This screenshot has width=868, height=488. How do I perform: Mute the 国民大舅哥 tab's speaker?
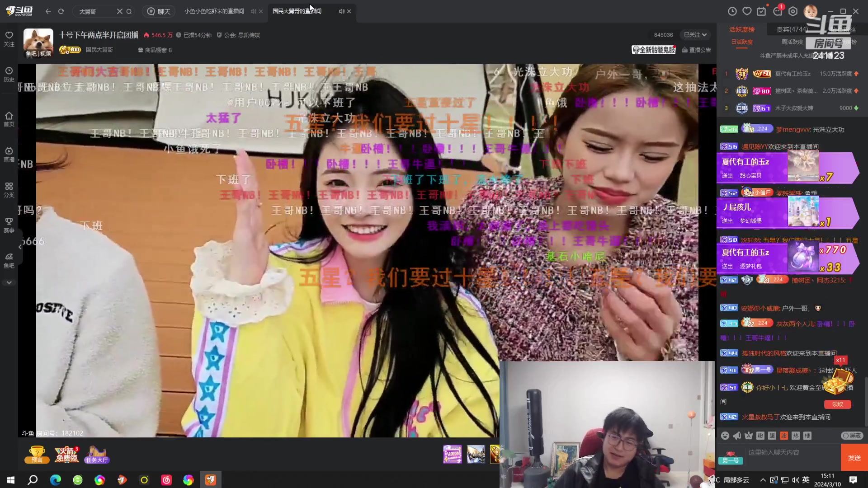(x=341, y=11)
